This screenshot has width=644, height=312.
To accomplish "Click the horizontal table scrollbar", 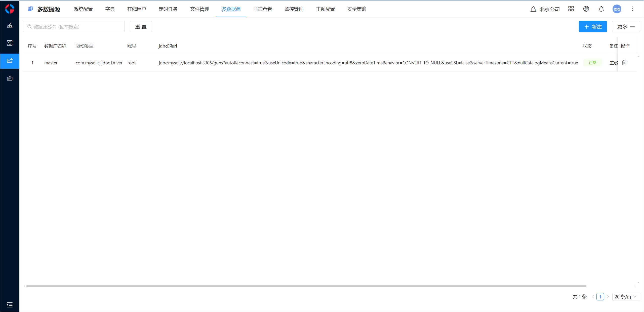I will point(306,286).
